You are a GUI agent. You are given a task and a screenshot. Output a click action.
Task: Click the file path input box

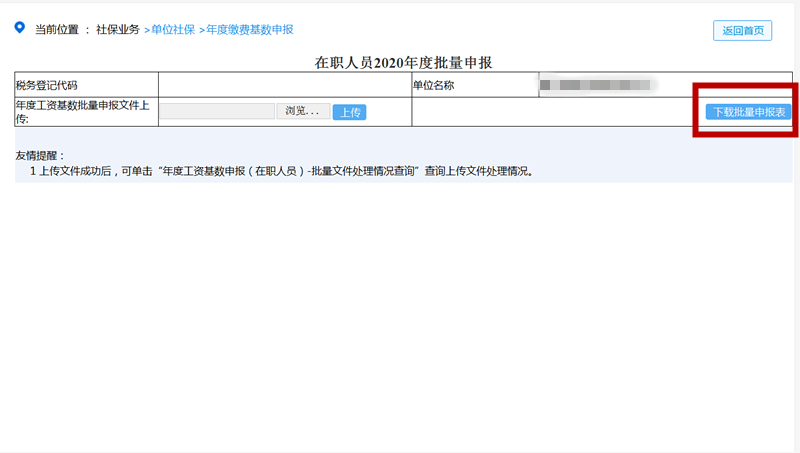(x=217, y=111)
